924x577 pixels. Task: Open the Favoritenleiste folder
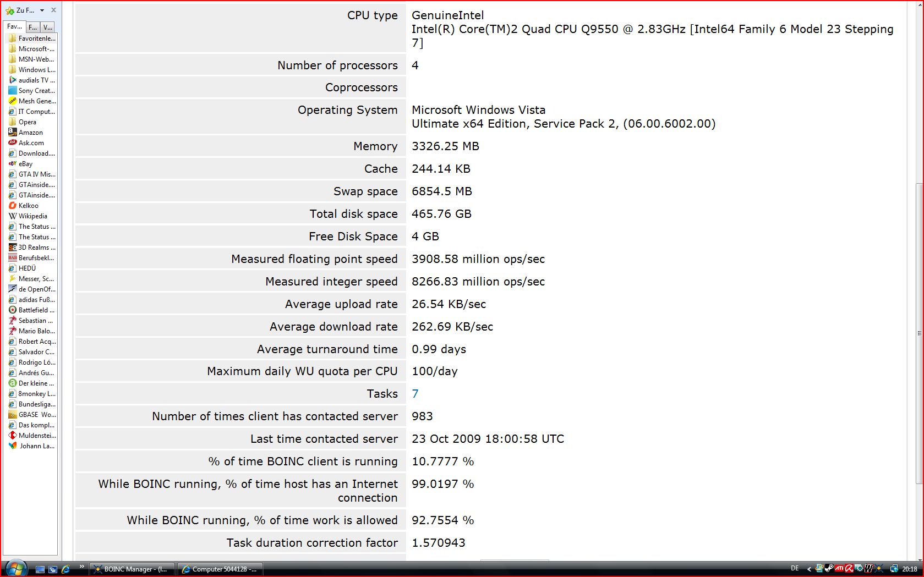click(32, 39)
